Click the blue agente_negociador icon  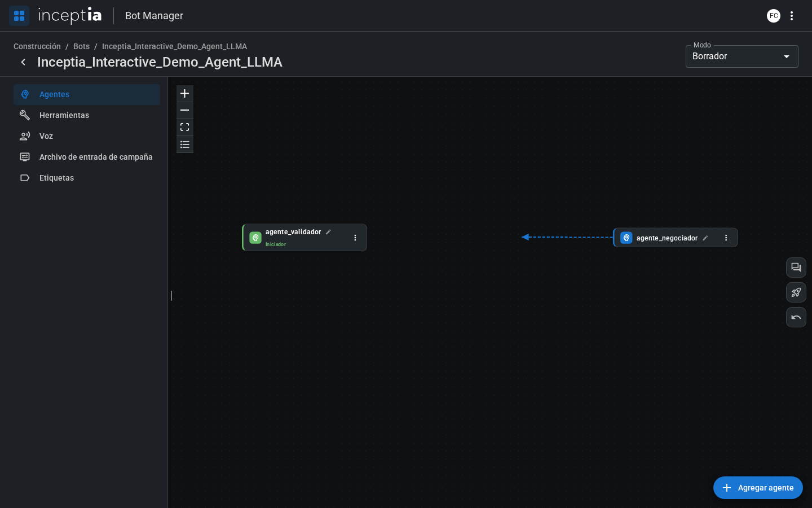pyautogui.click(x=626, y=238)
